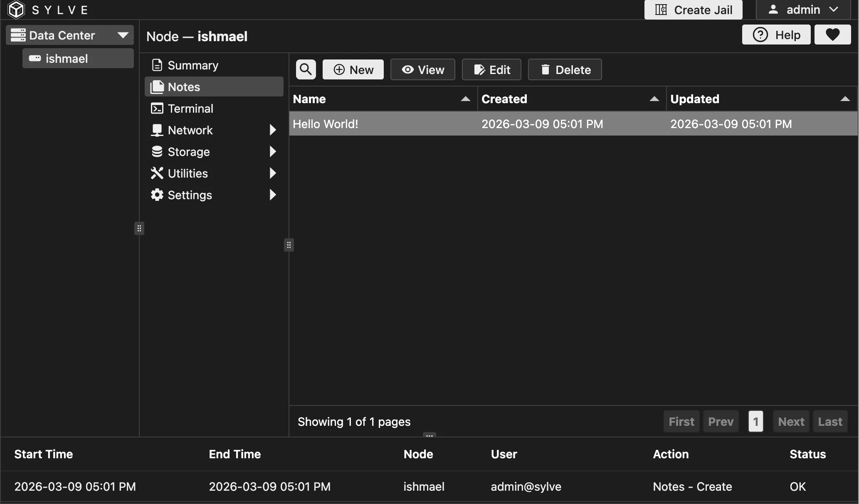Click Edit note button
The image size is (859, 504).
click(491, 69)
